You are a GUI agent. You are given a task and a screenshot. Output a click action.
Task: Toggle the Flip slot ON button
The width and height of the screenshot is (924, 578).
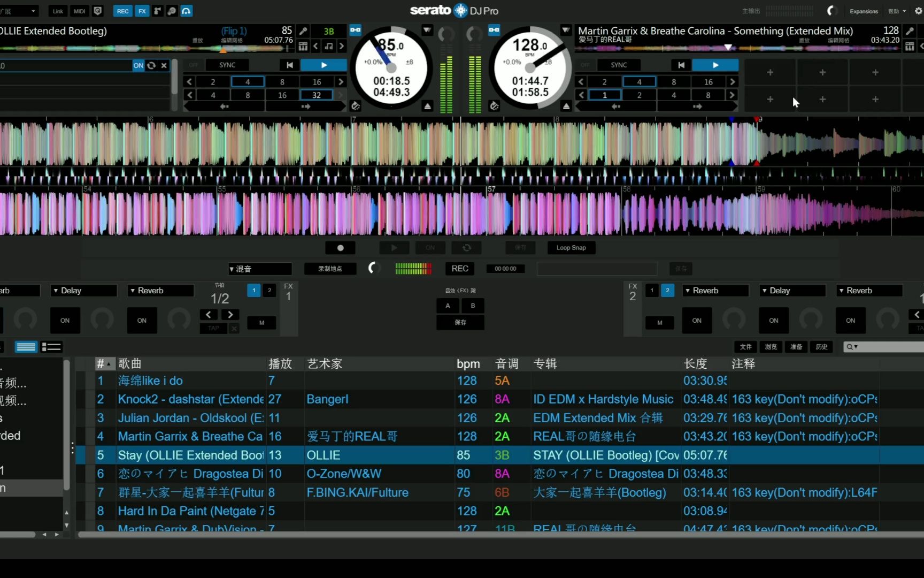pyautogui.click(x=138, y=65)
